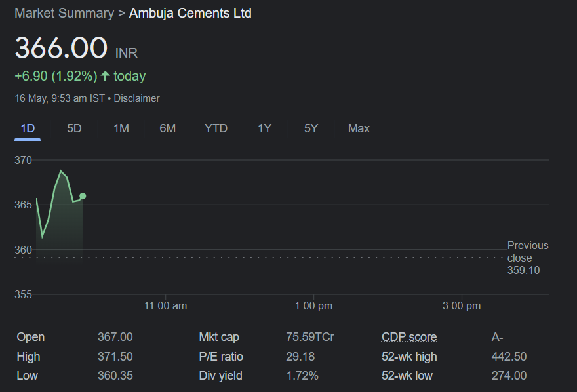
Task: Click the 52-wk low label
Action: (407, 376)
